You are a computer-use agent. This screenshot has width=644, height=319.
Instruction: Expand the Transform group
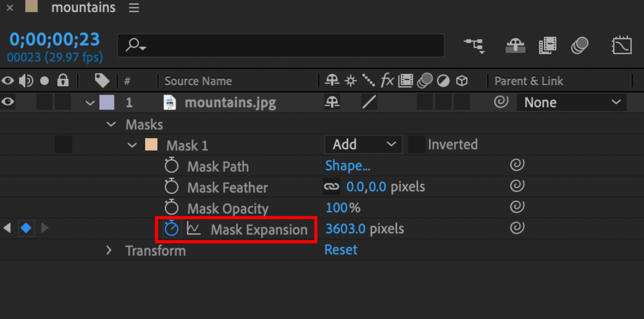coord(109,250)
